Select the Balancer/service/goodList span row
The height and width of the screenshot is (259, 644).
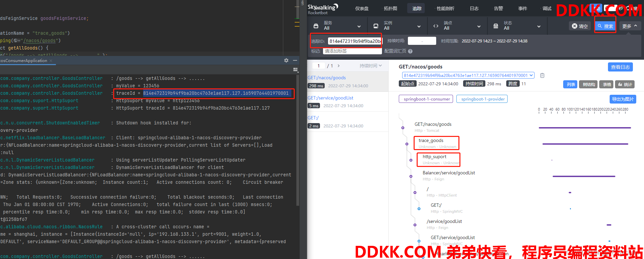[x=449, y=176]
